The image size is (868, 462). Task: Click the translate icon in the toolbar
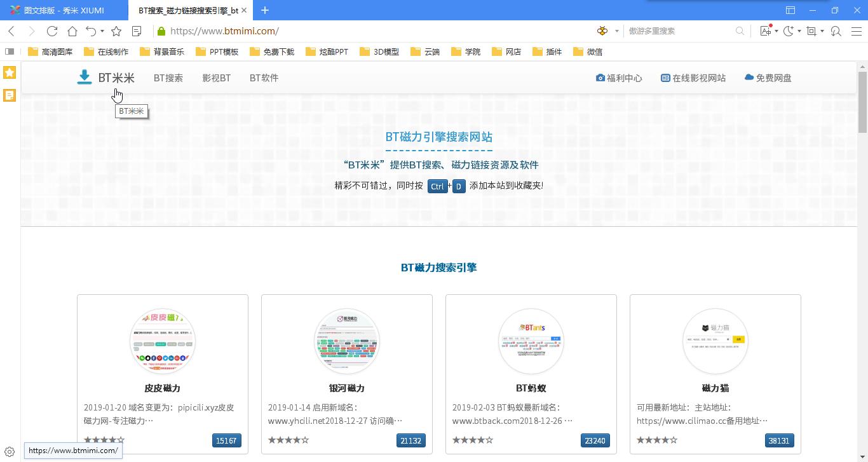pyautogui.click(x=766, y=31)
